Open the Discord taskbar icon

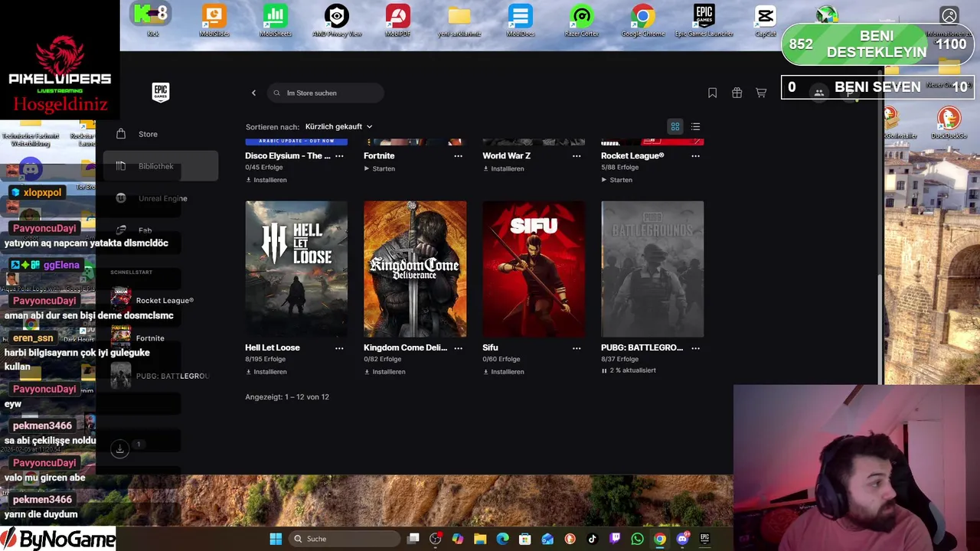(x=682, y=539)
